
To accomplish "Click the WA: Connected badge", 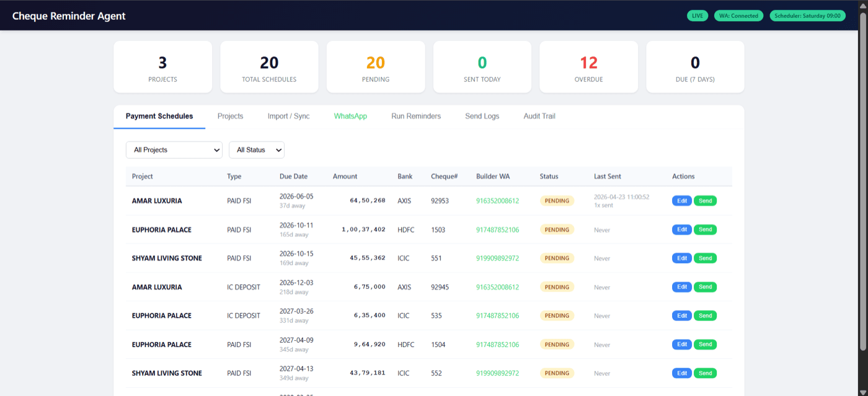I will click(x=739, y=16).
